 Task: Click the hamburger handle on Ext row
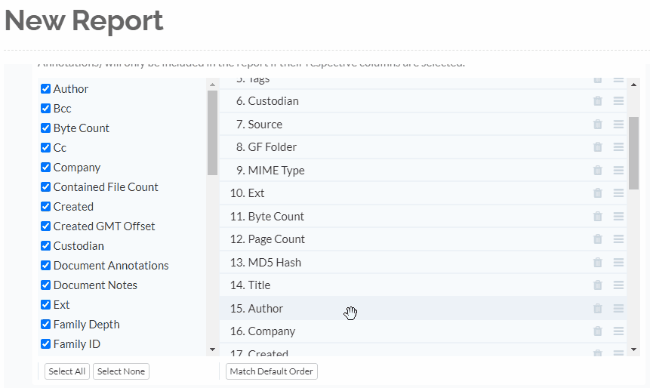618,193
